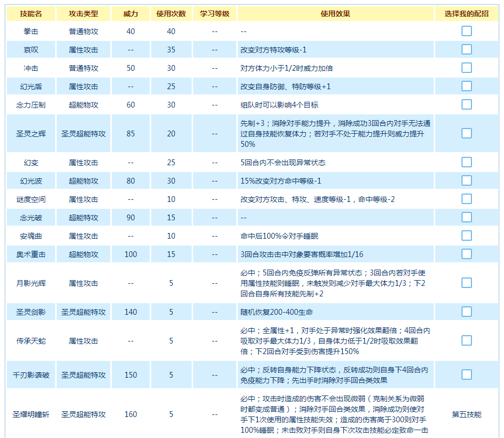Image resolution: width=504 pixels, height=438 pixels.
Task: Enable the 传承天蛇 skill checkbox
Action: (466, 340)
